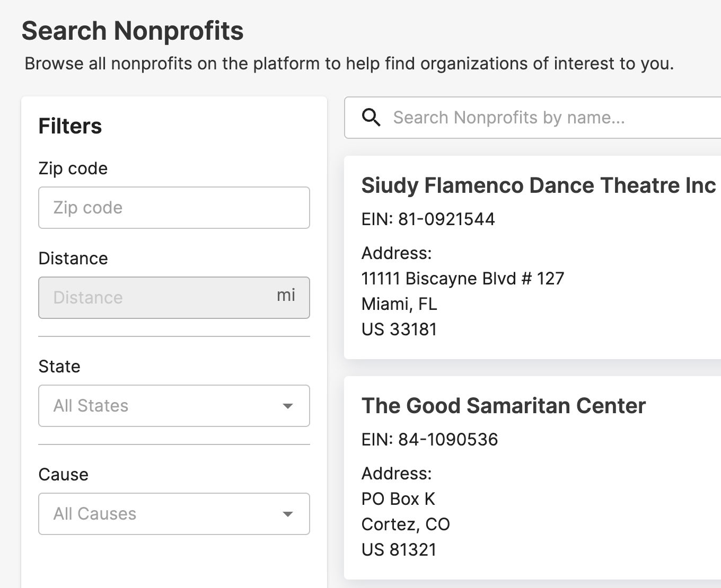Expand the All States dropdown arrow
This screenshot has height=588, width=721.
point(288,406)
